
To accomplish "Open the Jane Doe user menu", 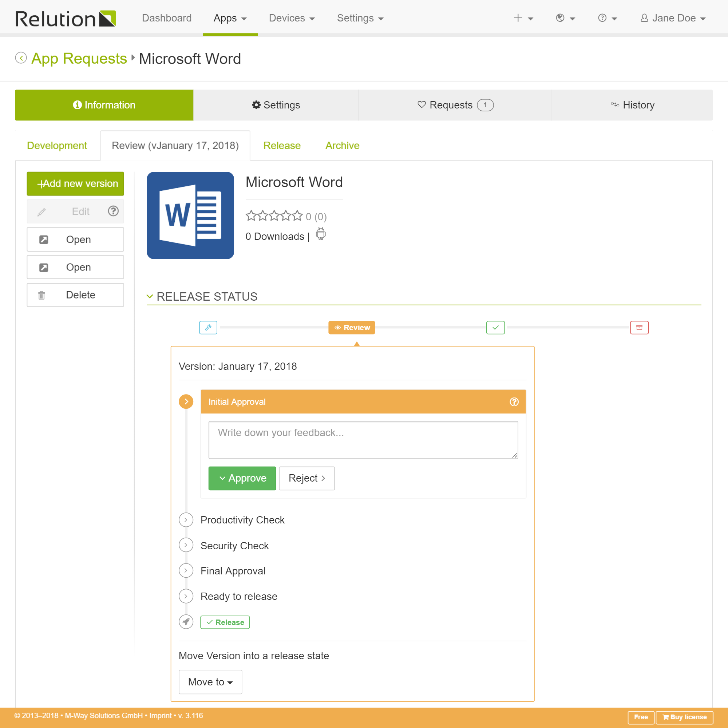I will (673, 18).
